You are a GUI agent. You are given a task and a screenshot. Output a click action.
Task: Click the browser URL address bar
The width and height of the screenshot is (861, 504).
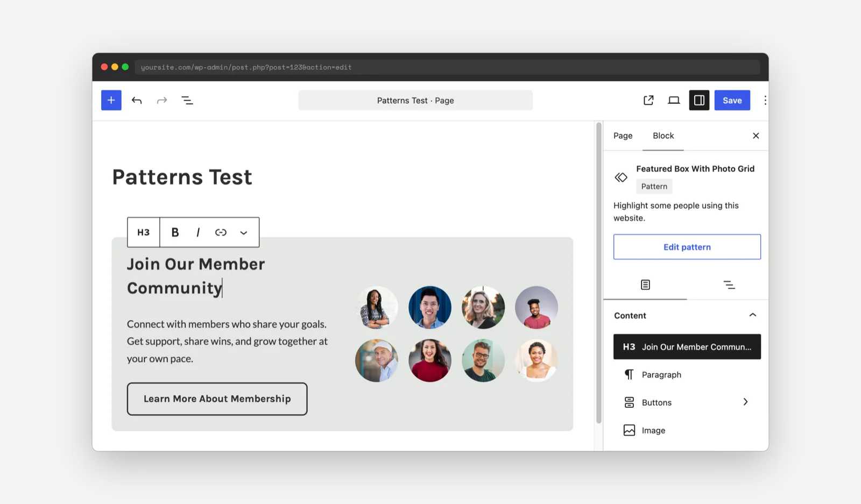[x=447, y=67]
